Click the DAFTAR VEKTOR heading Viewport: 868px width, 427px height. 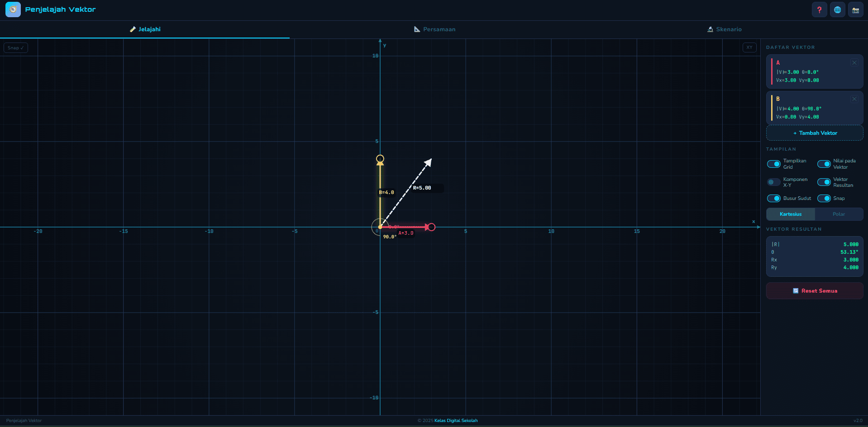(791, 47)
